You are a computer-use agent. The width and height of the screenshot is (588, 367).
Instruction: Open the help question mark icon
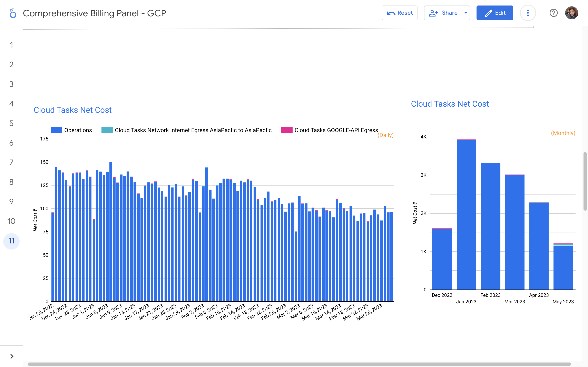[553, 13]
